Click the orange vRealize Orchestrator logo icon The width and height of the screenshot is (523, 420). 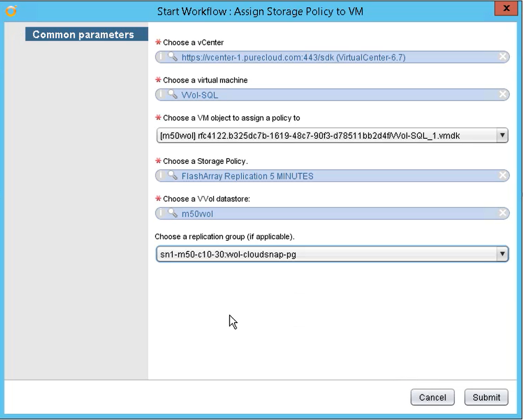point(11,11)
